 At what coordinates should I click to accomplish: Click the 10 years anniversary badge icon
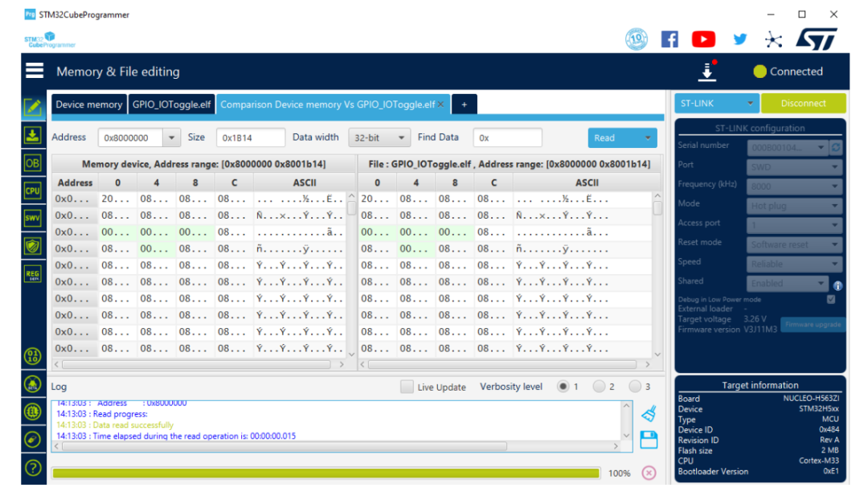pos(637,39)
